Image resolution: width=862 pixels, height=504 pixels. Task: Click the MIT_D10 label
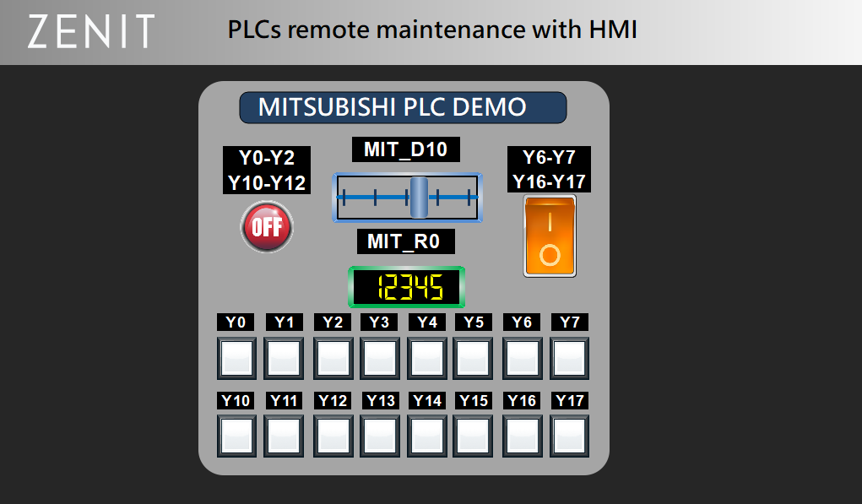click(406, 149)
